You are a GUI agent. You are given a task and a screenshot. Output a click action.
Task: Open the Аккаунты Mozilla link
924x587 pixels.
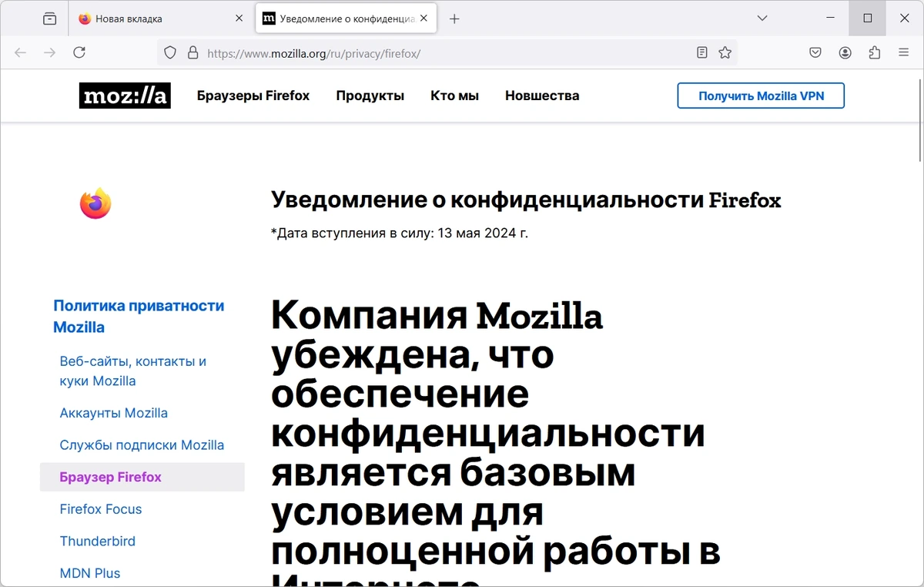[x=114, y=413]
